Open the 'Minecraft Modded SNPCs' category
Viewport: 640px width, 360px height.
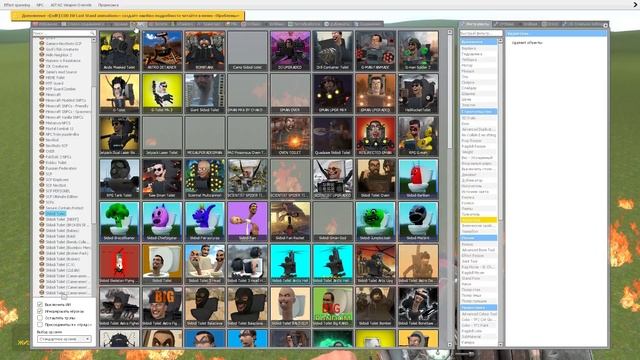65,100
